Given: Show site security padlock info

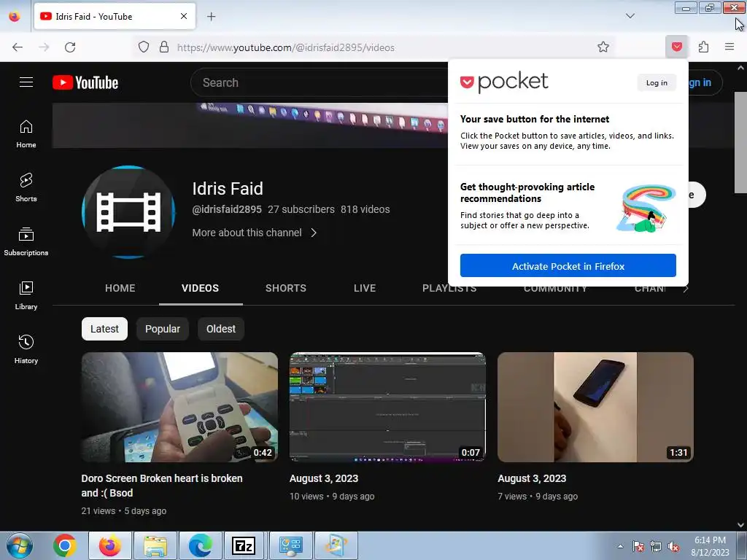Looking at the screenshot, I should [x=164, y=47].
